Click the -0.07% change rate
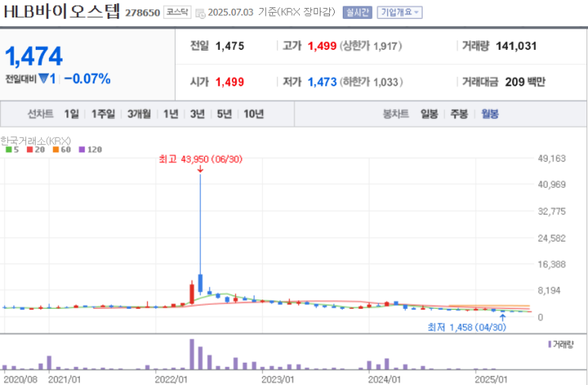Screen dimensions: 588x385 (87, 78)
